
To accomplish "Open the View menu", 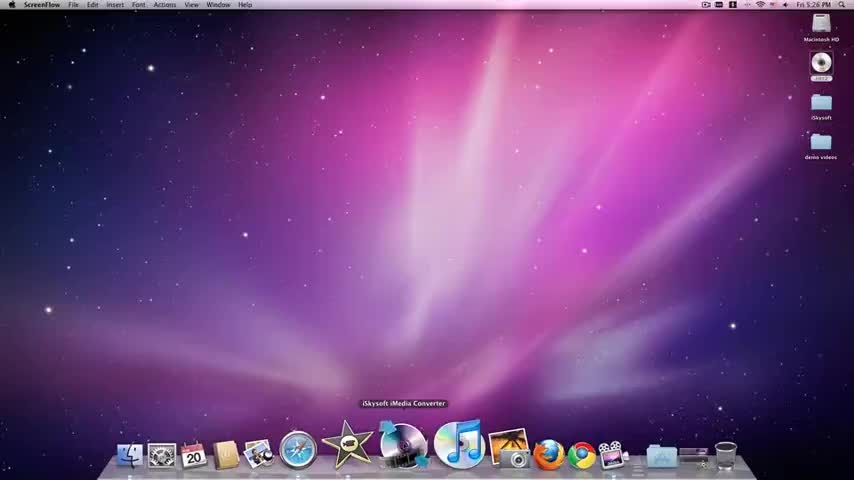I will click(x=191, y=4).
